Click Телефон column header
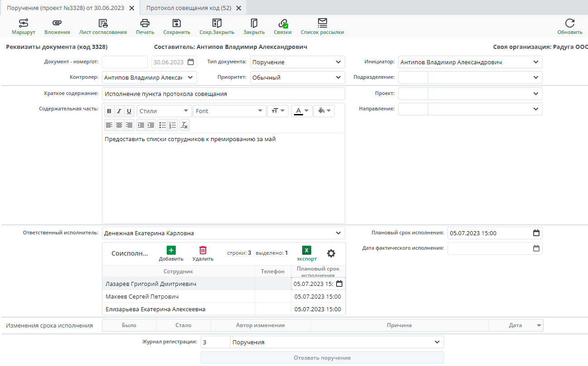Viewport: 588px width, 366px height. [x=273, y=271]
